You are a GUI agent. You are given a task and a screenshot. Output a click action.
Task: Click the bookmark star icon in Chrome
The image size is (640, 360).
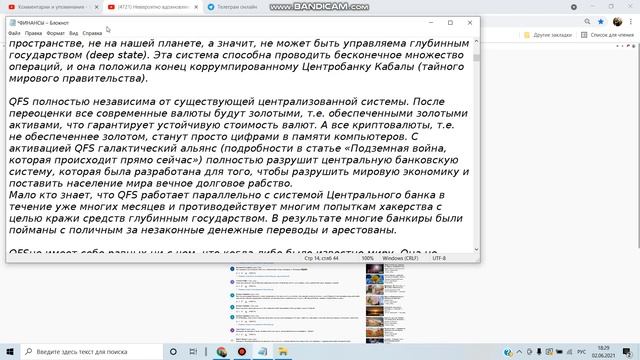pyautogui.click(x=601, y=21)
